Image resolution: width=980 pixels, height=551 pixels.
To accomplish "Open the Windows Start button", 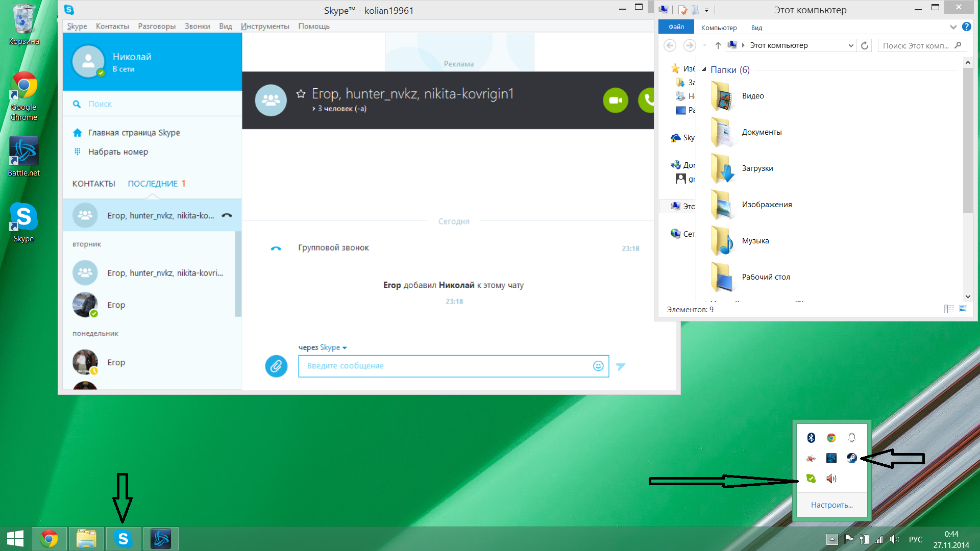I will pos(15,539).
